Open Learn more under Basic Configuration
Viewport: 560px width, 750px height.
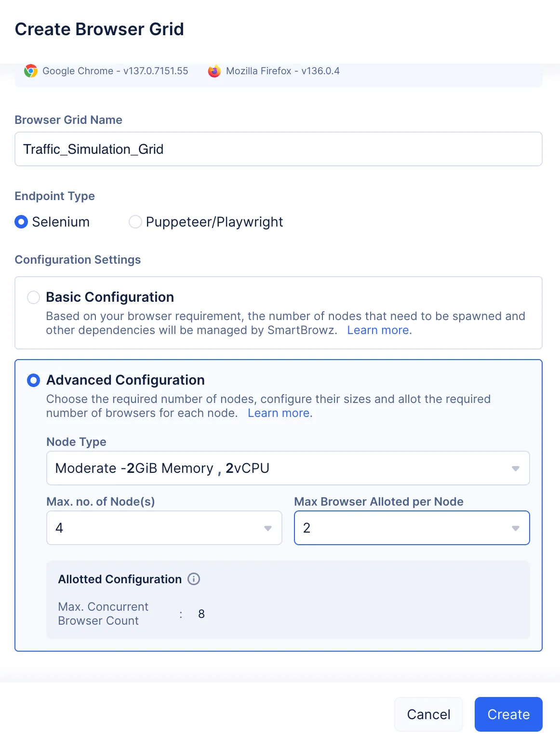(379, 330)
